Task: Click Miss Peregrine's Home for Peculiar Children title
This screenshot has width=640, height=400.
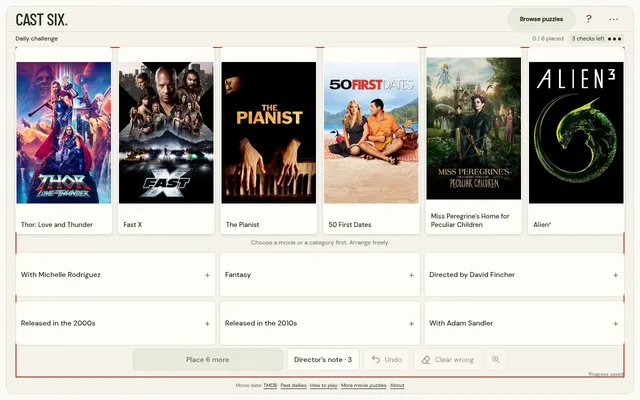Action: 470,220
